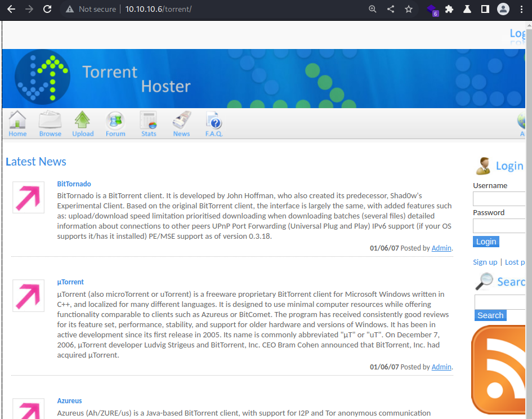Click the magnifying glass beside Search heading
Viewport: 532px width, 419px height.
(x=484, y=282)
